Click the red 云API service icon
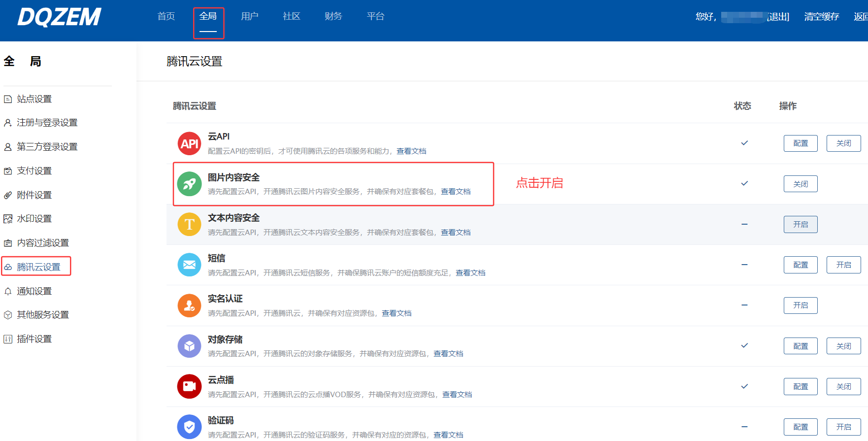Viewport: 868px width, 441px height. point(189,143)
